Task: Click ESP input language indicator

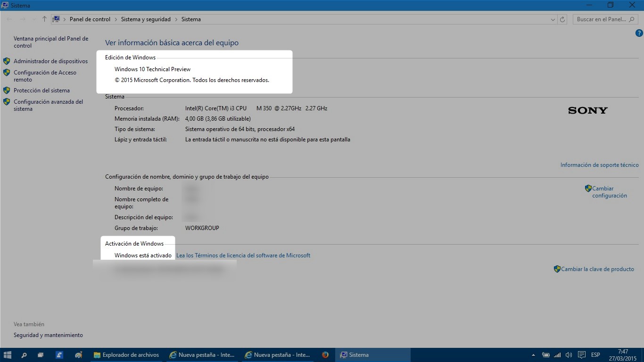Action: [x=595, y=355]
